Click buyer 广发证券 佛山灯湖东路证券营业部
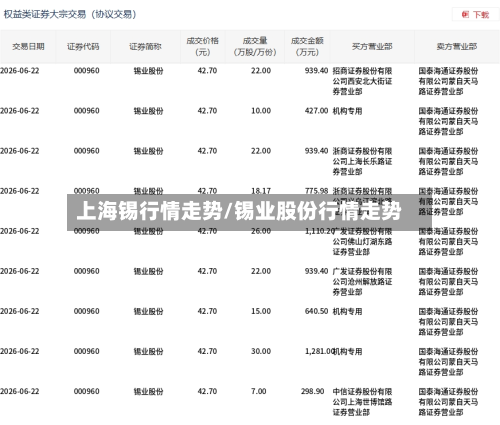This screenshot has width=500, height=425. coord(362,241)
